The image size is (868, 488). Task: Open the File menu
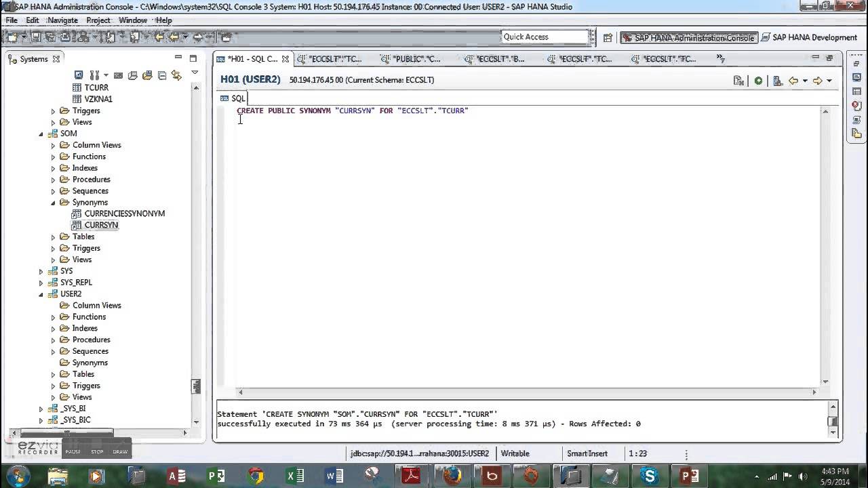[12, 20]
